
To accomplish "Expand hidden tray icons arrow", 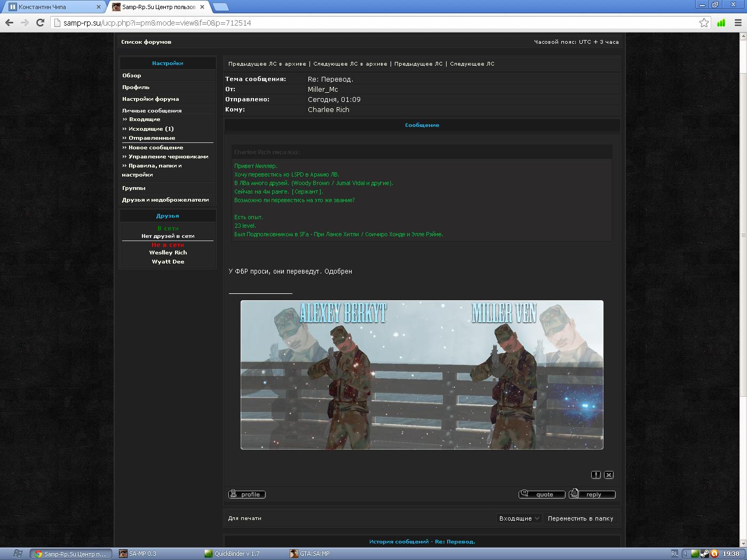I will (x=686, y=554).
